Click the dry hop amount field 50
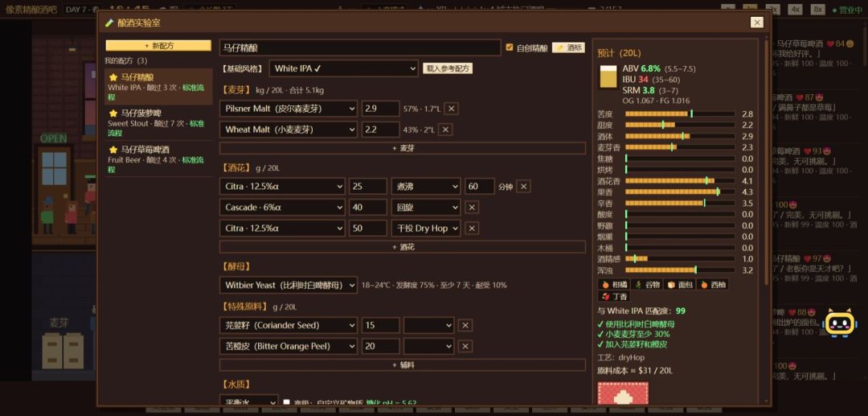The image size is (868, 416). click(368, 229)
